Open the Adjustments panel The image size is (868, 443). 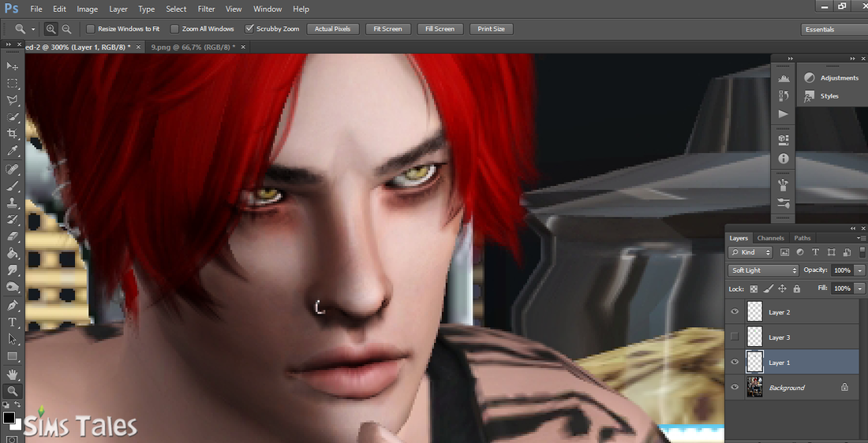pyautogui.click(x=832, y=78)
